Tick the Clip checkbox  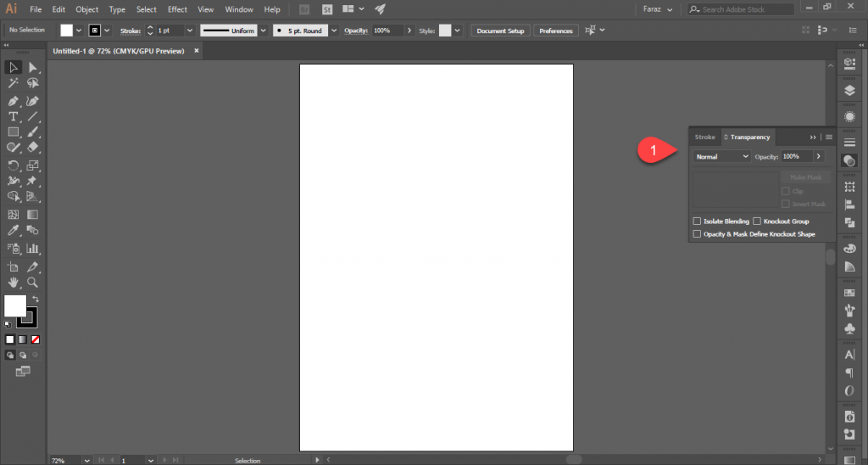pyautogui.click(x=786, y=191)
